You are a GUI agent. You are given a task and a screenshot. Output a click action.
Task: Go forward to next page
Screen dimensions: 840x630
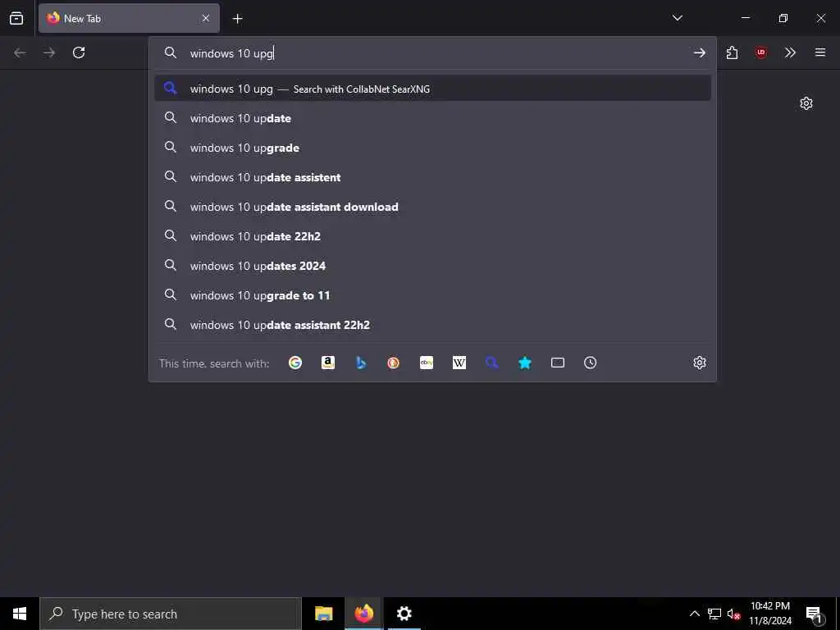[x=49, y=52]
